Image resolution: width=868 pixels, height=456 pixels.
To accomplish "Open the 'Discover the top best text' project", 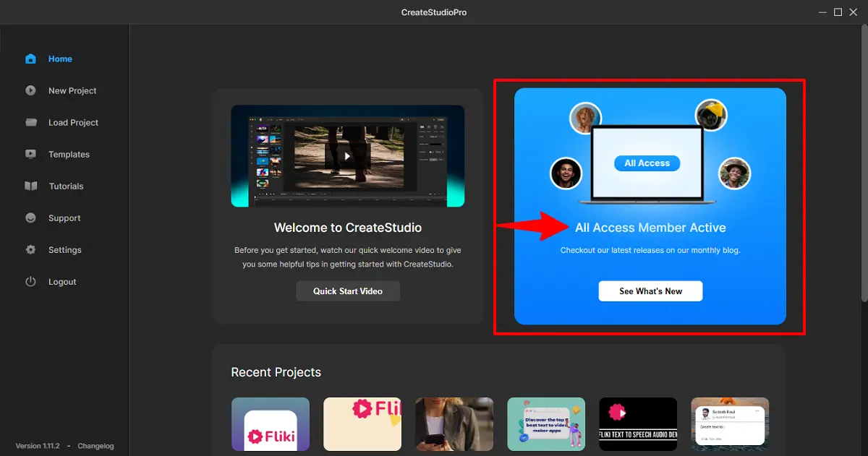I will pyautogui.click(x=546, y=423).
